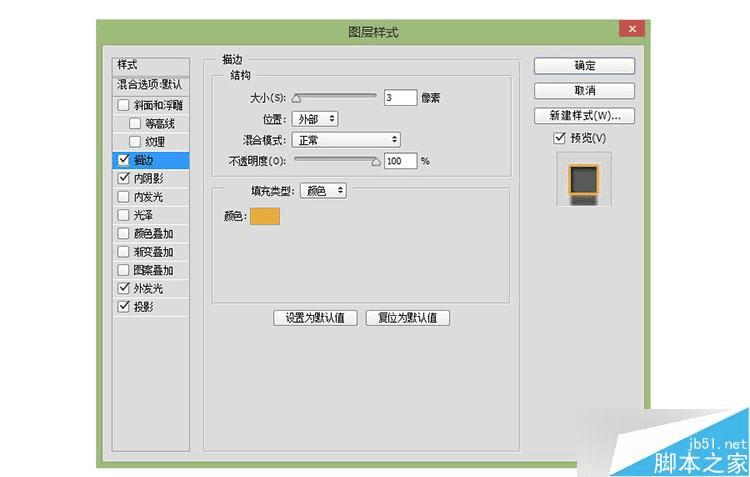The height and width of the screenshot is (477, 750).
Task: Open the 填充类型 dropdown showing 颜色
Action: [x=323, y=190]
